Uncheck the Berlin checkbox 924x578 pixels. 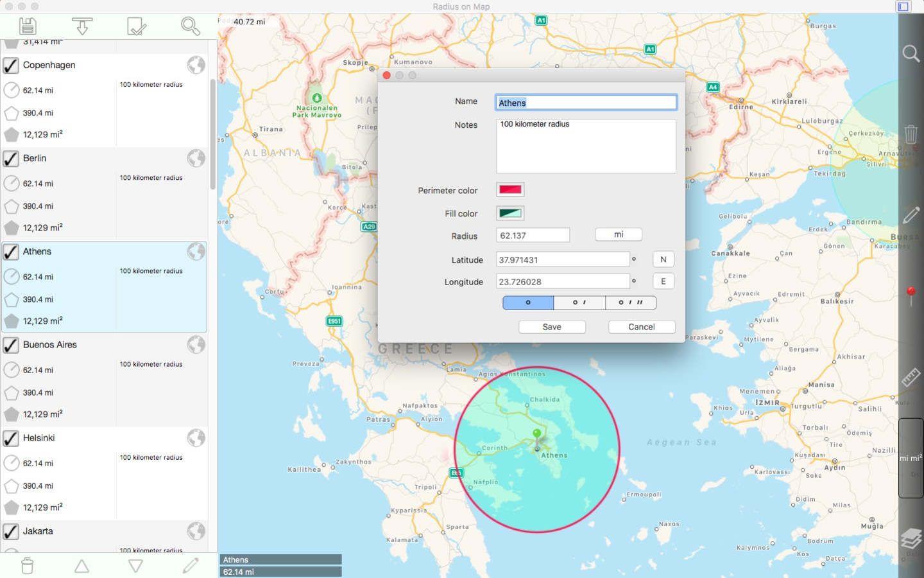pos(11,159)
